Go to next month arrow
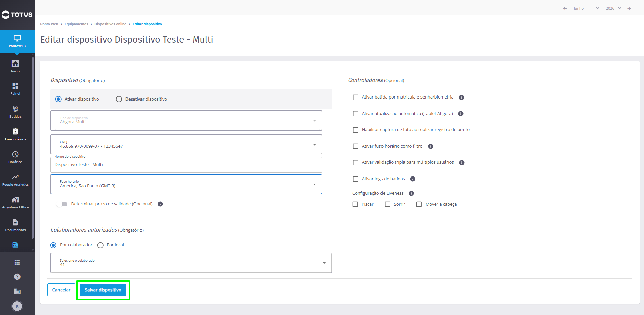 629,8
